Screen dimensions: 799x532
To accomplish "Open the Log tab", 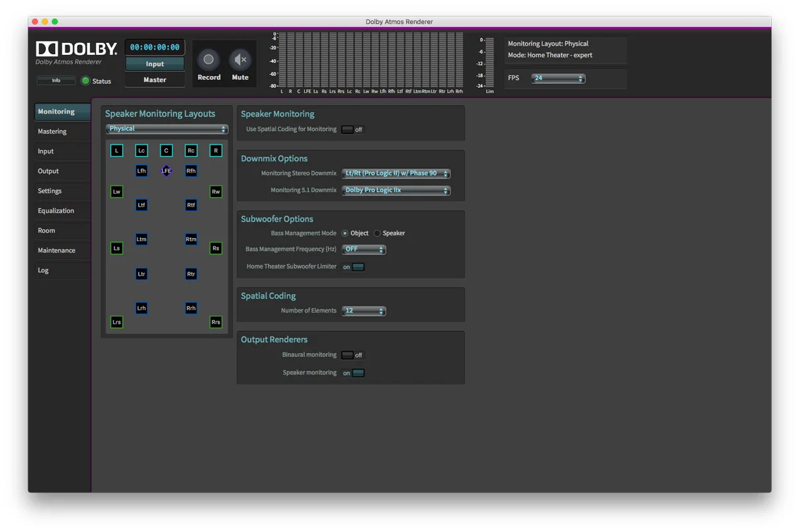I will point(62,270).
